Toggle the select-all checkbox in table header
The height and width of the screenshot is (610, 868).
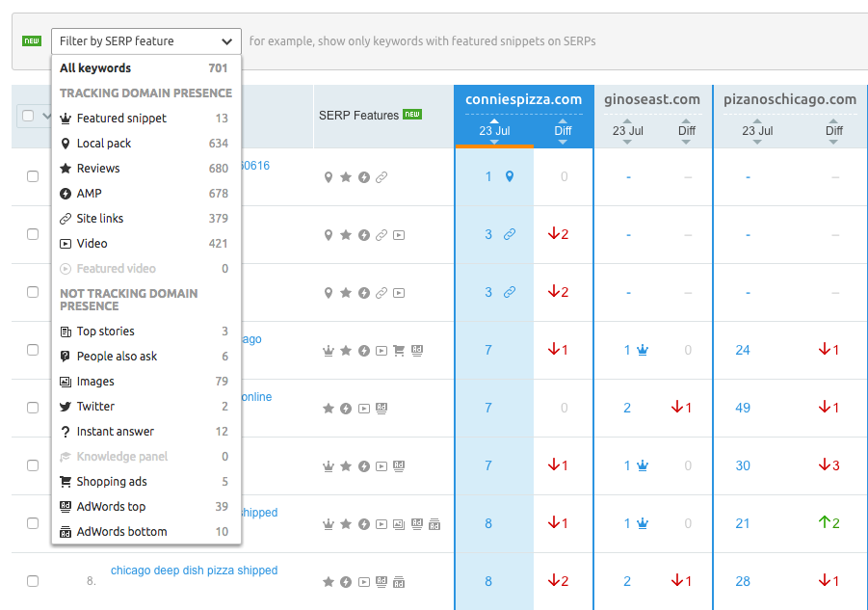click(x=28, y=116)
